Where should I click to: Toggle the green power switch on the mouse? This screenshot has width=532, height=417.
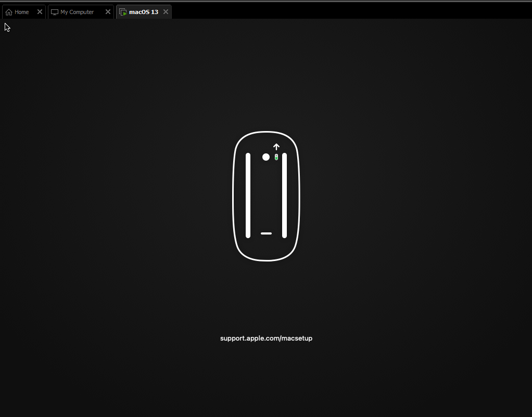pyautogui.click(x=276, y=157)
